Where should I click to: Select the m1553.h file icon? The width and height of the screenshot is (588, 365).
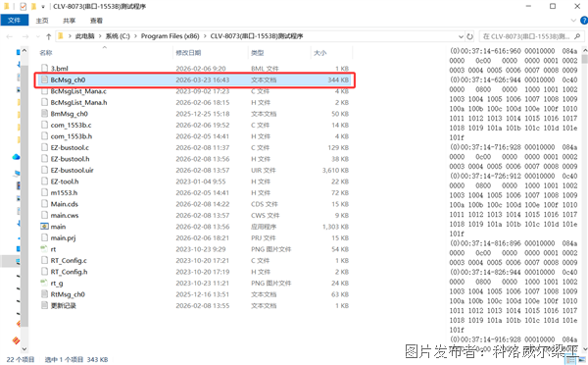click(45, 192)
